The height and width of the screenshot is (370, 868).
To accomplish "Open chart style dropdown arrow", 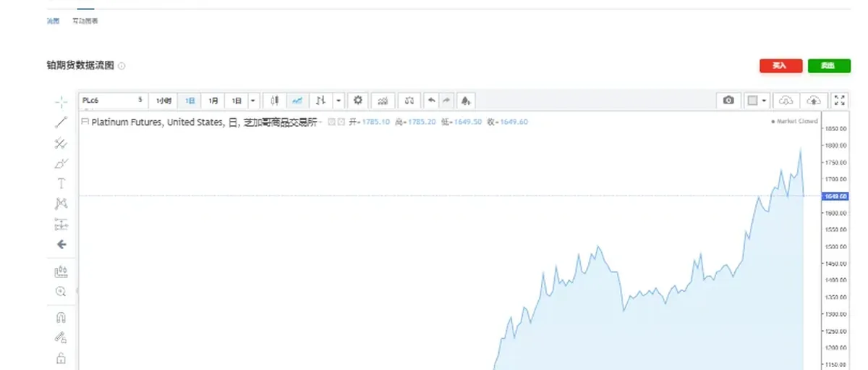I will click(339, 101).
